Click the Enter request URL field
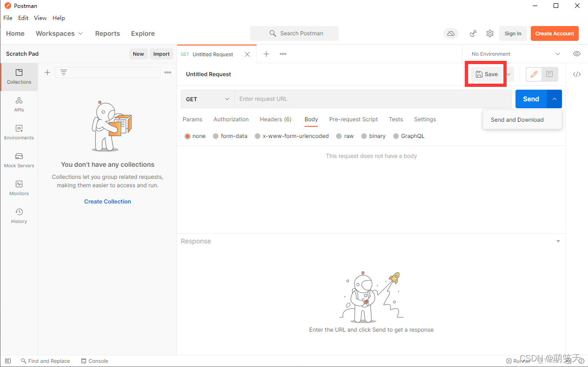Image resolution: width=588 pixels, height=367 pixels. coord(373,99)
